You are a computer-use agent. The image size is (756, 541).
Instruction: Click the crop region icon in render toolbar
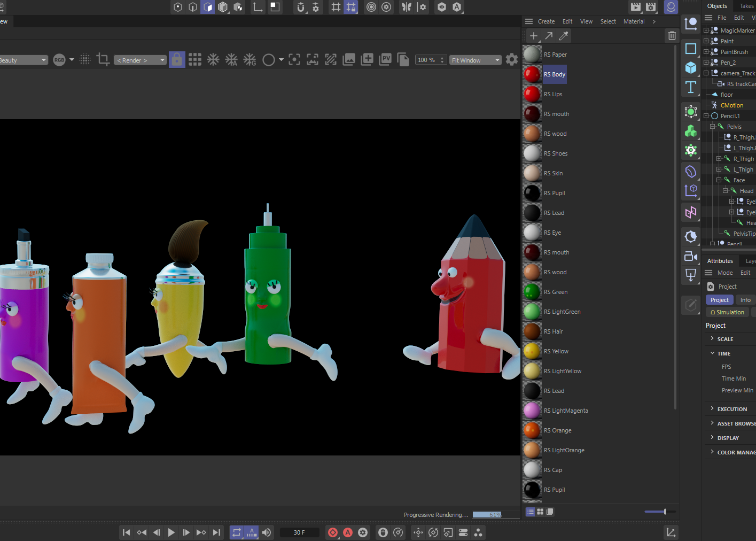(x=103, y=60)
